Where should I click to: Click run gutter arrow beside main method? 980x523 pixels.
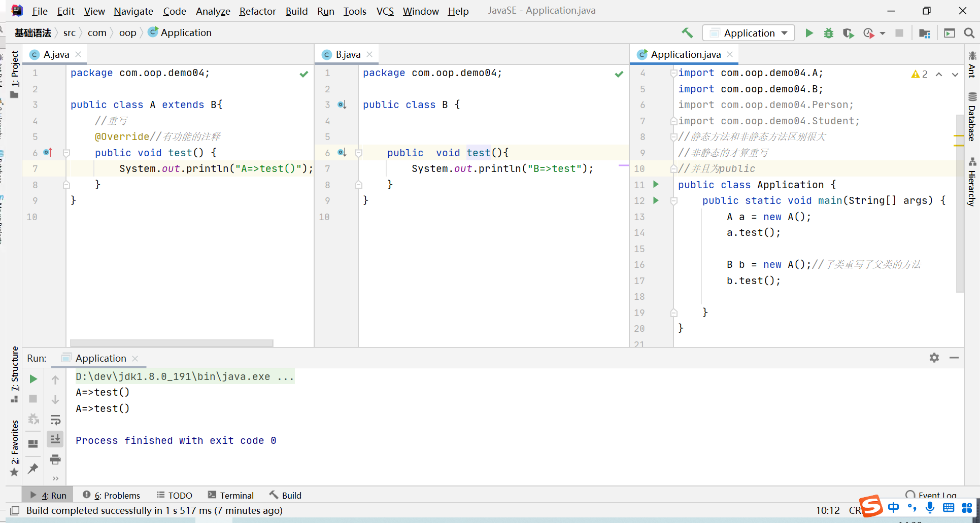[656, 200]
